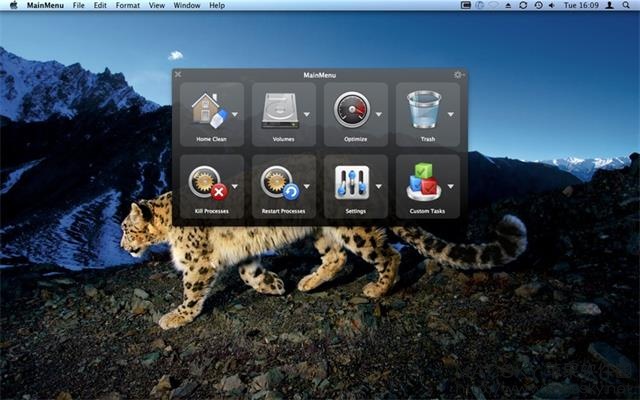Click the Optimize label
Screen dimensions: 640x400
[x=355, y=139]
